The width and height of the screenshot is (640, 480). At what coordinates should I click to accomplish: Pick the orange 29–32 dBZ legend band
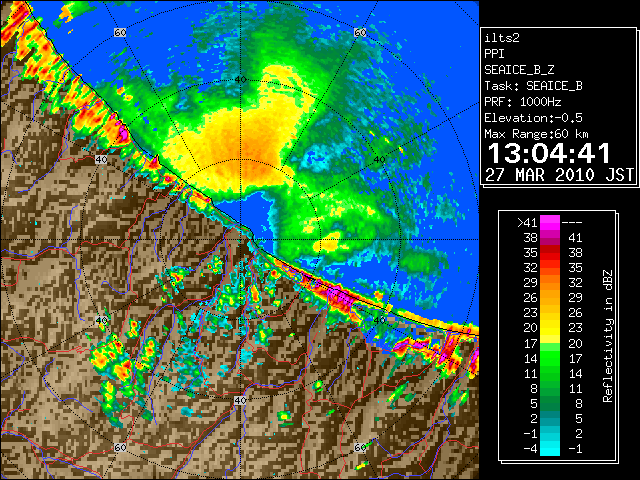point(550,282)
